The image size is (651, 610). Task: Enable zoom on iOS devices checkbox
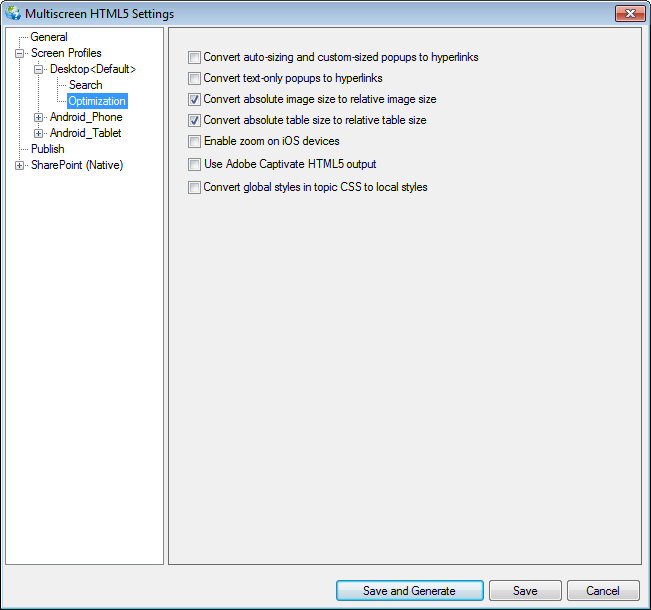(195, 142)
